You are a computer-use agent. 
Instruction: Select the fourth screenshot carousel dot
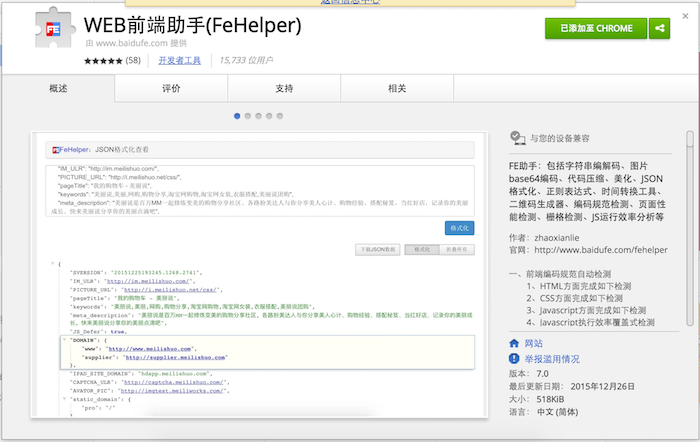(x=269, y=116)
